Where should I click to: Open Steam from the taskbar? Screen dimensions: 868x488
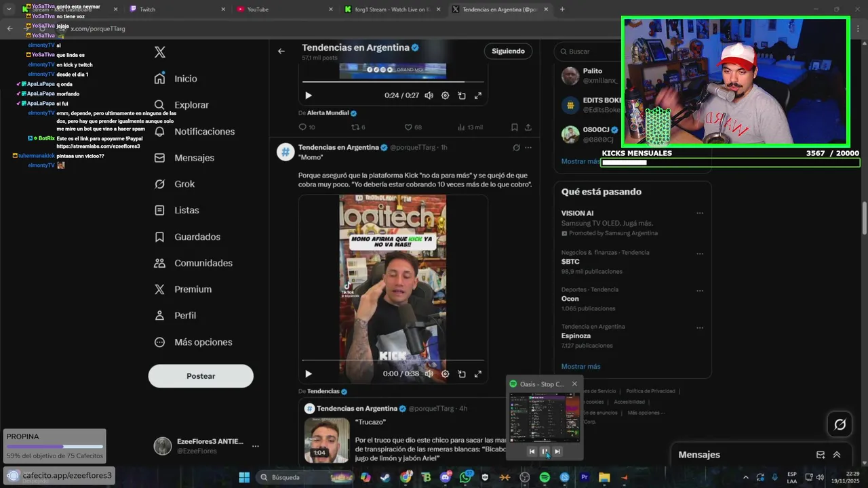pyautogui.click(x=386, y=477)
